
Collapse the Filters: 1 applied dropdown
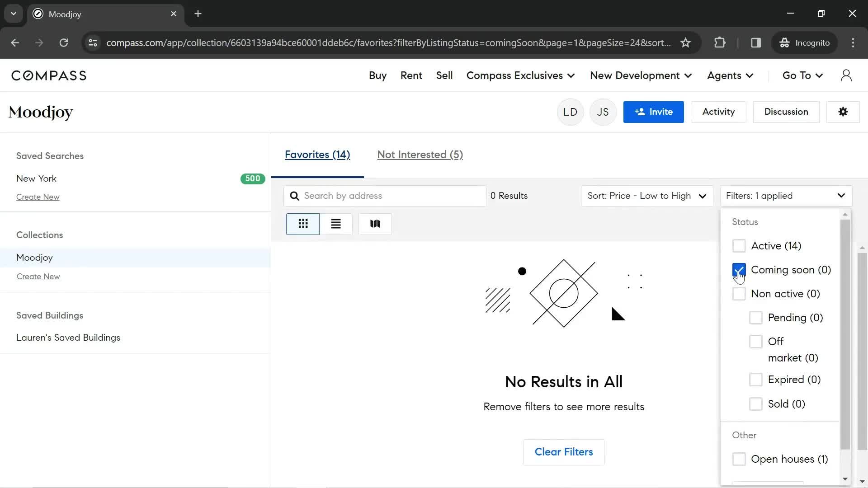pyautogui.click(x=786, y=196)
